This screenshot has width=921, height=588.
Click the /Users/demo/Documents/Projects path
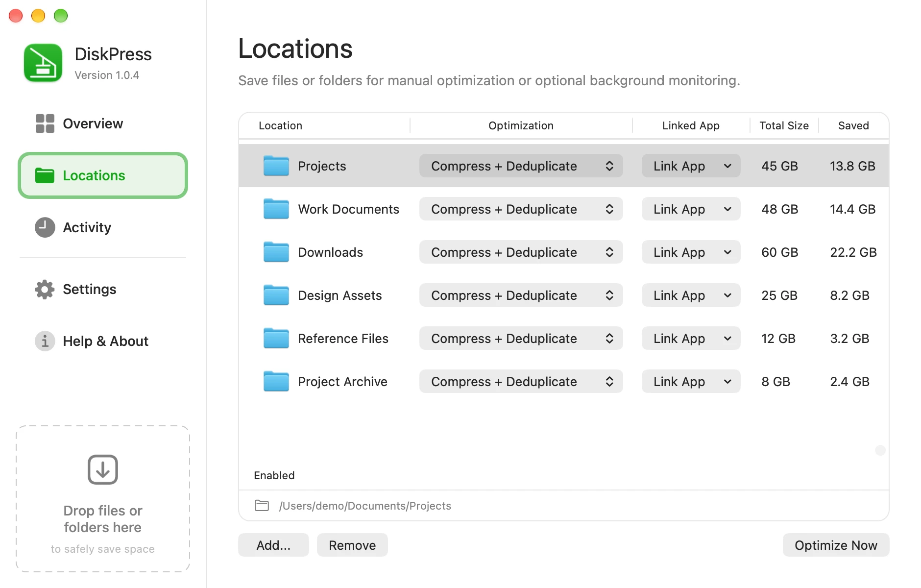tap(365, 506)
